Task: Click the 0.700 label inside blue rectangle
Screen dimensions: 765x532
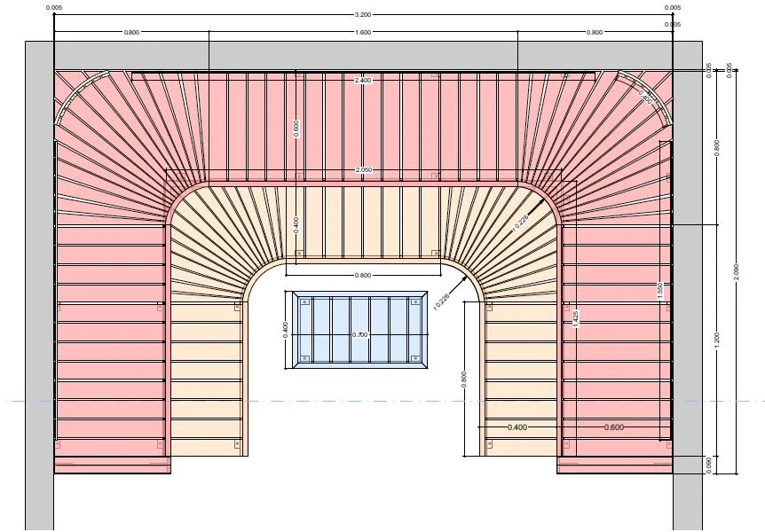Action: click(x=359, y=335)
